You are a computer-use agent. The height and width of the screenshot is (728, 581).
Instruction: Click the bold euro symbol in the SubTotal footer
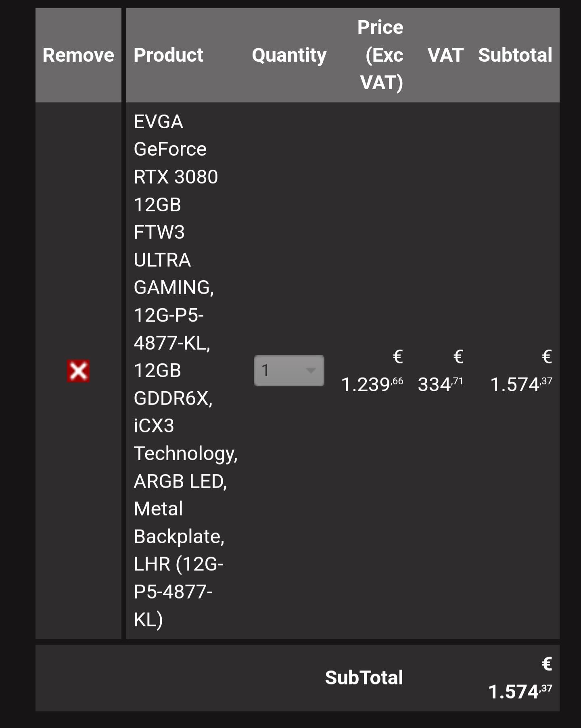coord(547,664)
